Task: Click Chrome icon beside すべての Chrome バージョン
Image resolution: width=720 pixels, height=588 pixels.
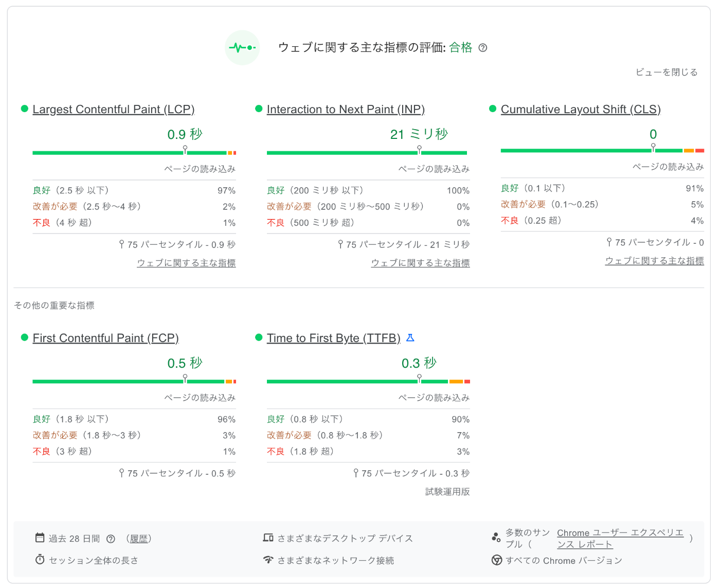Action: 497,560
